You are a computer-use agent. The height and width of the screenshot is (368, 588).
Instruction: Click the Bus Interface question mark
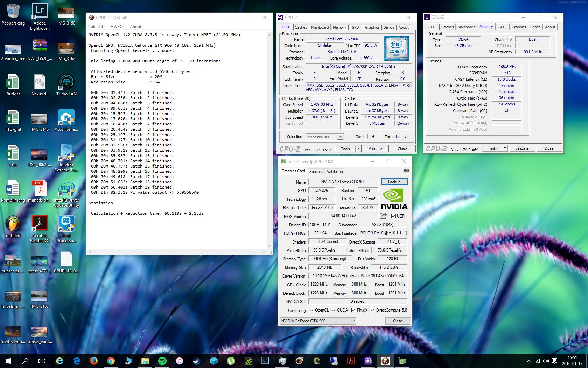coord(406,233)
